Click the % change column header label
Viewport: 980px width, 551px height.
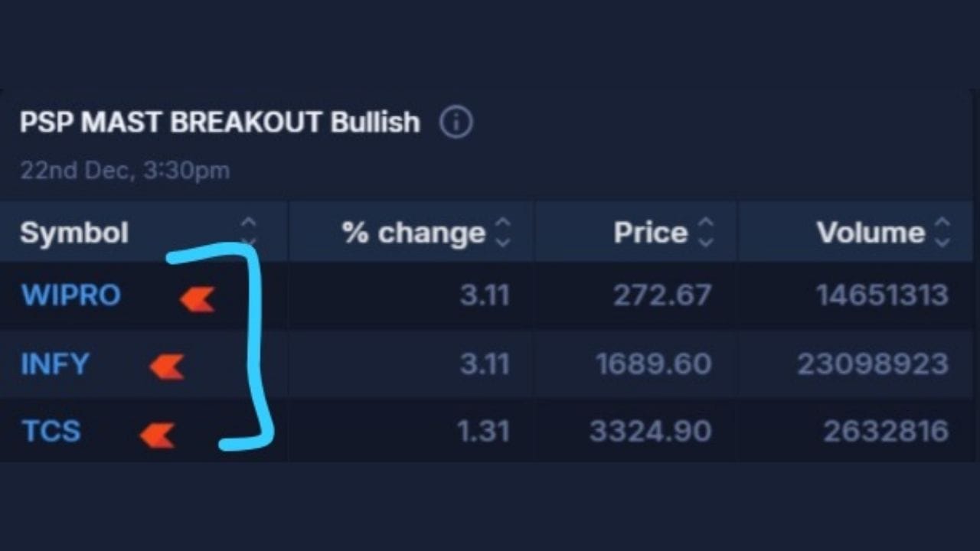(413, 233)
